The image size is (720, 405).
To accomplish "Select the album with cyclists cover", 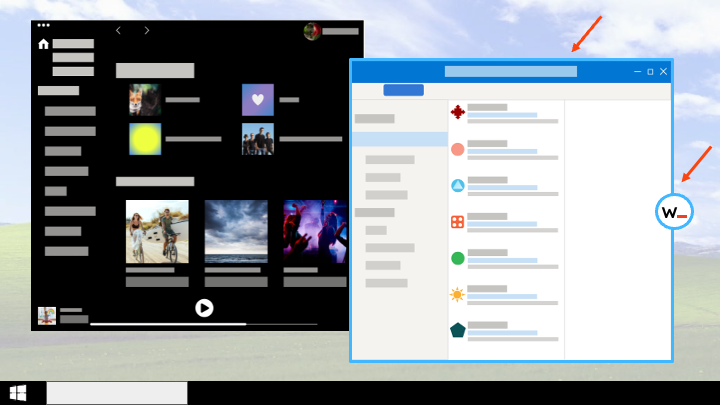I will tap(157, 231).
